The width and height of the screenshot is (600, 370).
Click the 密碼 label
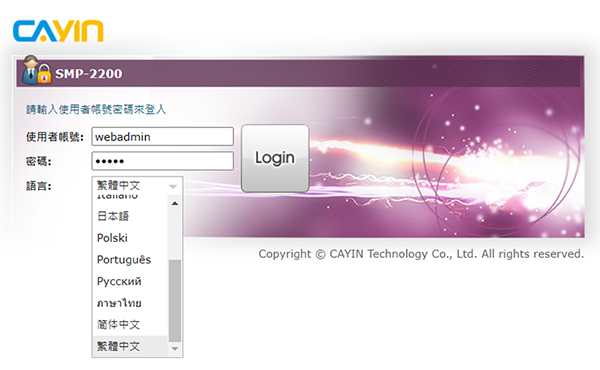coord(38,161)
